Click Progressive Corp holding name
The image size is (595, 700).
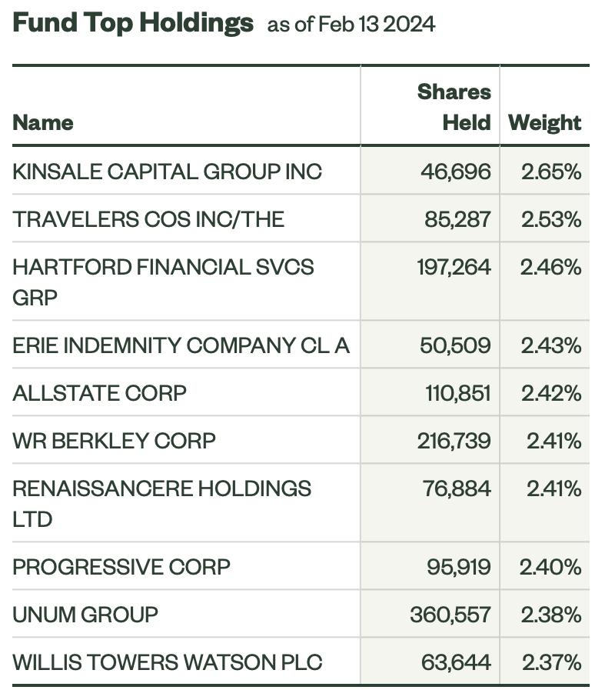click(x=121, y=567)
